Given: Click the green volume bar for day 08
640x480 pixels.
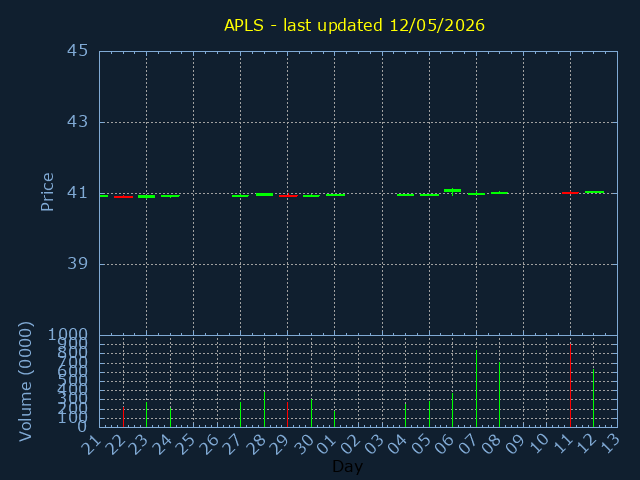Looking at the screenshot, I should 500,395.
